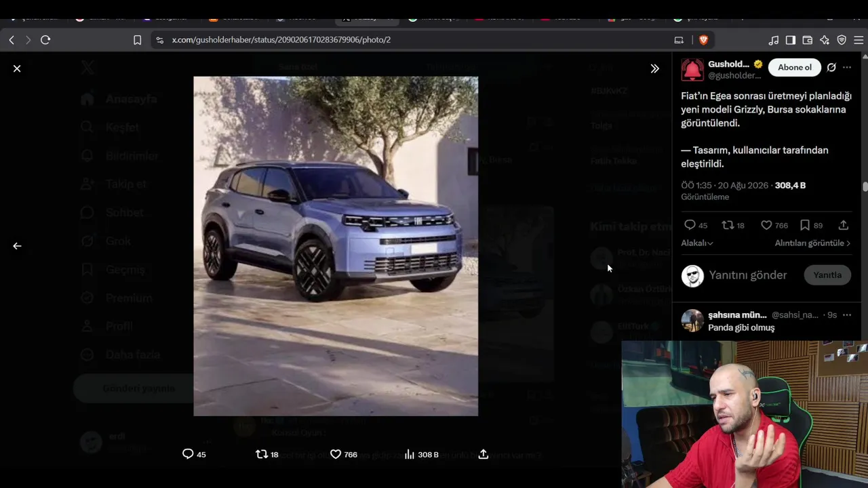Viewport: 868px width, 488px height.
Task: Open your profile avatar beside the reply field
Action: click(x=692, y=276)
